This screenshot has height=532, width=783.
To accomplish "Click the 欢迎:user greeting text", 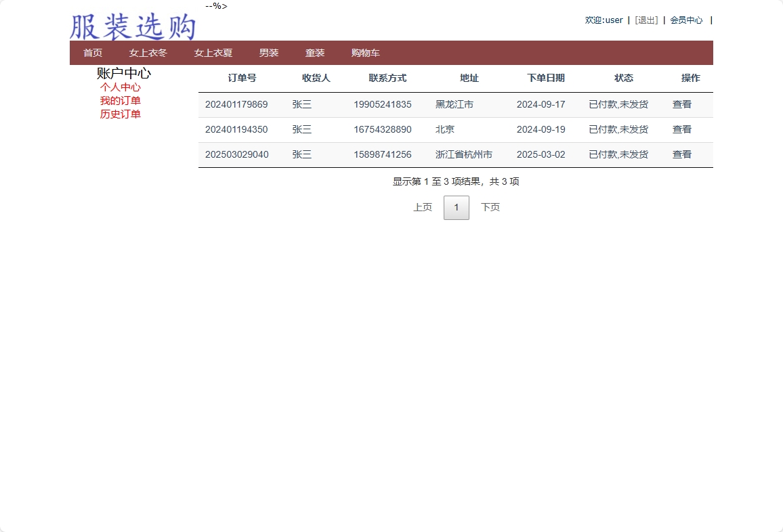I will 604,20.
